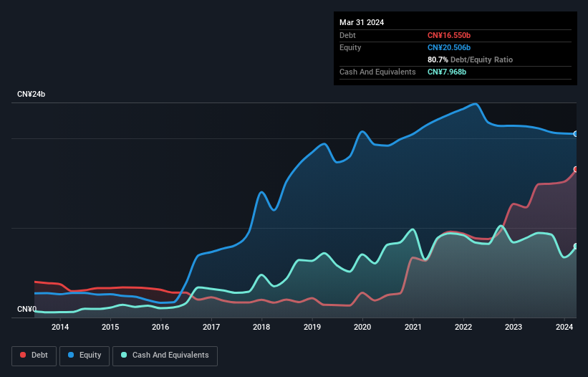Screen dimensions: 588x377
Task: Toggle the Equity series legend button
Action: click(85, 355)
